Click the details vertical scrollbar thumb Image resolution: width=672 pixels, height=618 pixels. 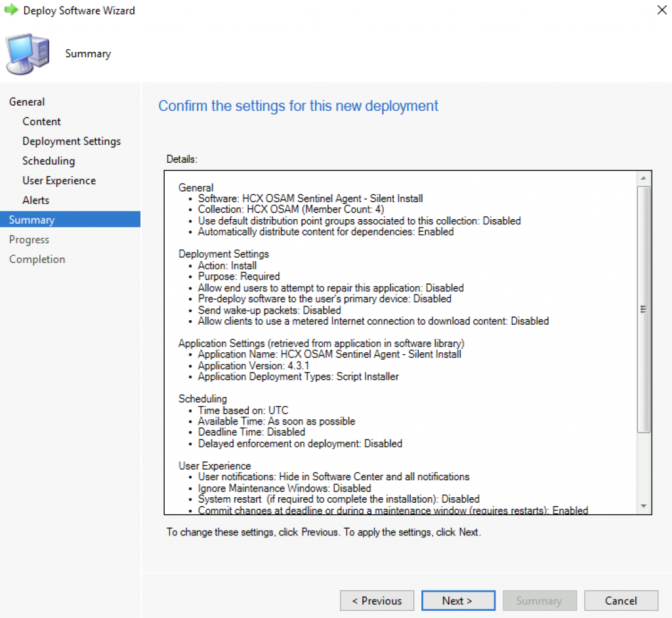tap(643, 310)
